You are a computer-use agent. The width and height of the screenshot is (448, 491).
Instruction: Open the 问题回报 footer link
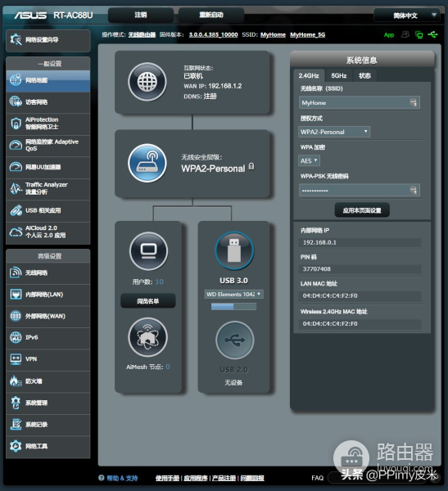coord(252,478)
